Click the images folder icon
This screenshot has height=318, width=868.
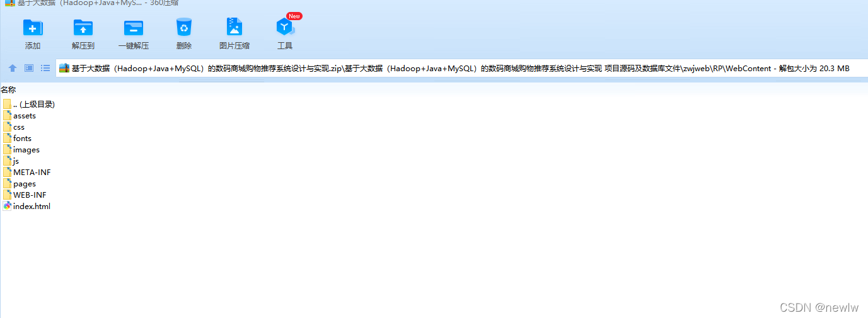pyautogui.click(x=7, y=150)
